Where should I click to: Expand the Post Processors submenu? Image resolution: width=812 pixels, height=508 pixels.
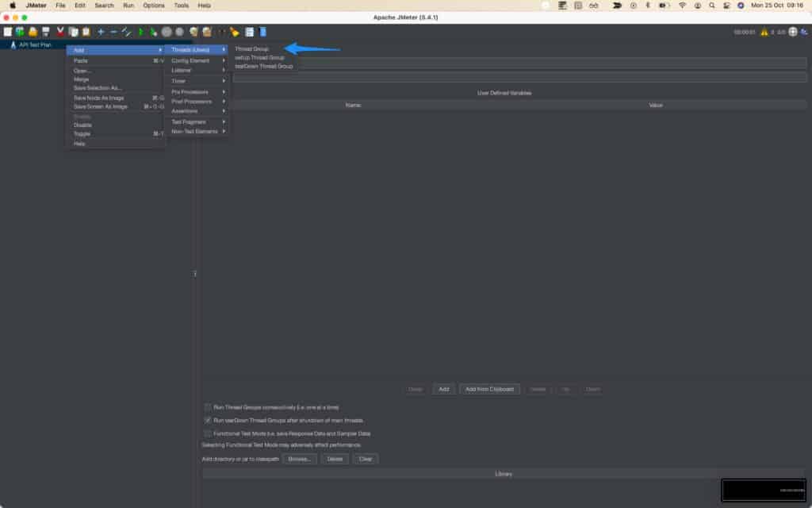197,102
